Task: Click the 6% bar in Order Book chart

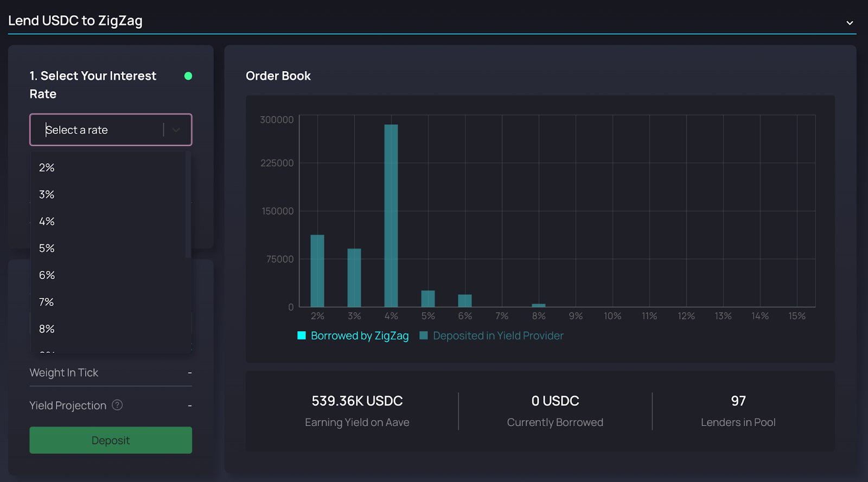Action: click(x=465, y=301)
